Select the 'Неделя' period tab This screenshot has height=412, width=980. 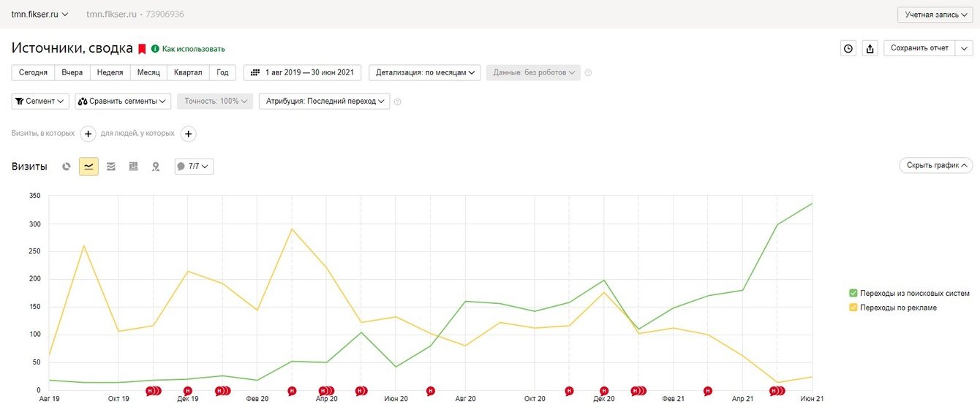(110, 72)
